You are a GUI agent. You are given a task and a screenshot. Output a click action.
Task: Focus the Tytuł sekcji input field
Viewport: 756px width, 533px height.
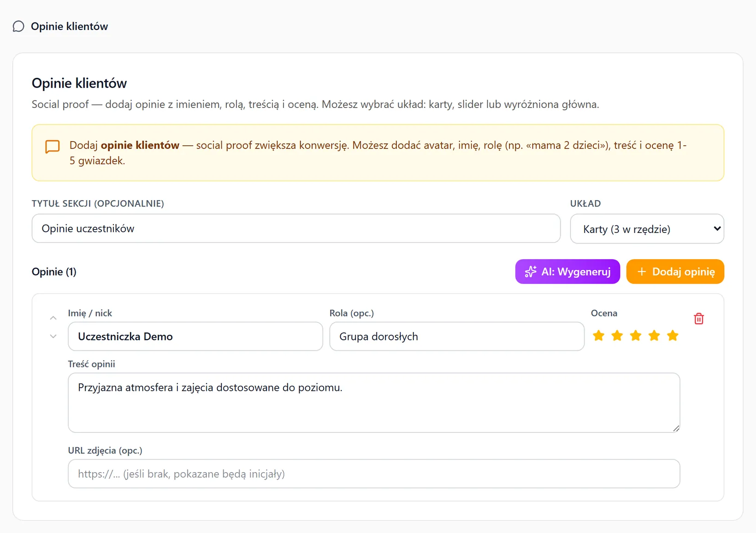point(296,228)
